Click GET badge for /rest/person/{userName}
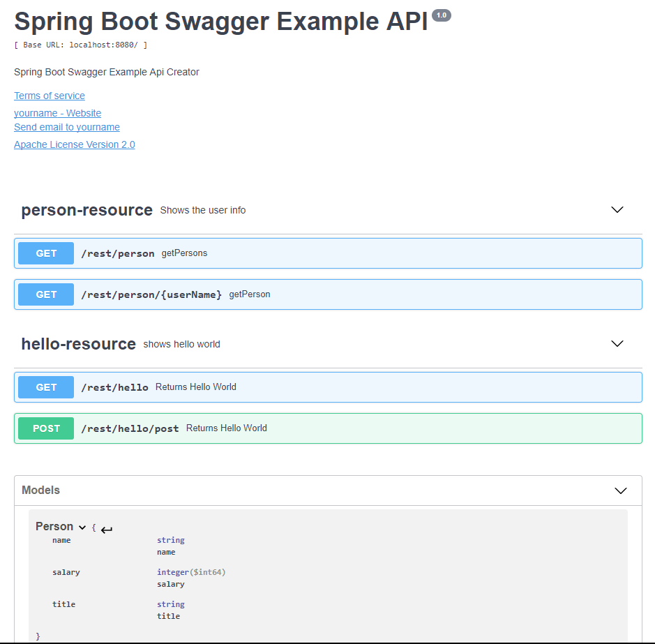Screen dimensions: 655x644 click(x=46, y=294)
